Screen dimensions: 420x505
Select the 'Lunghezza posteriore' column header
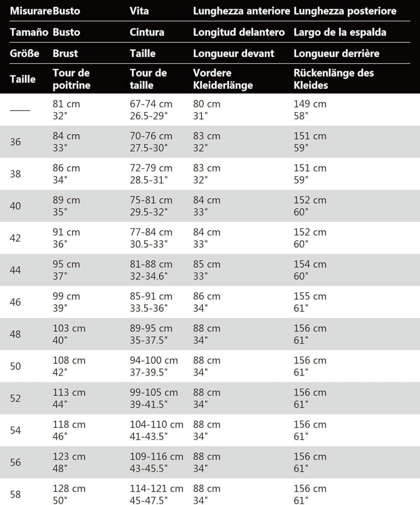(345, 11)
